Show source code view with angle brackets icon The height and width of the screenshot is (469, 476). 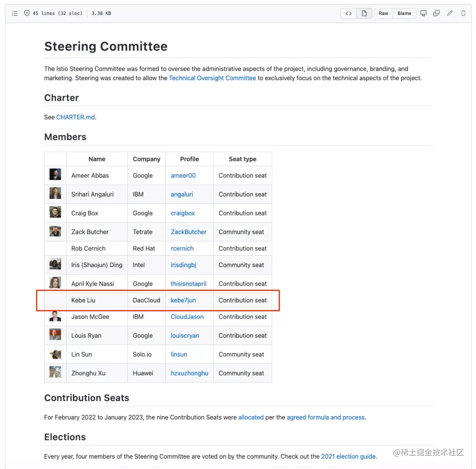click(349, 13)
